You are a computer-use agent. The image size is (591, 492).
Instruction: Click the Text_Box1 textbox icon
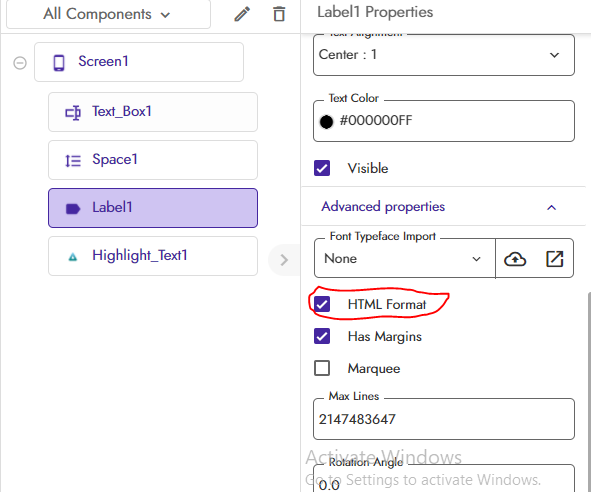tap(73, 112)
